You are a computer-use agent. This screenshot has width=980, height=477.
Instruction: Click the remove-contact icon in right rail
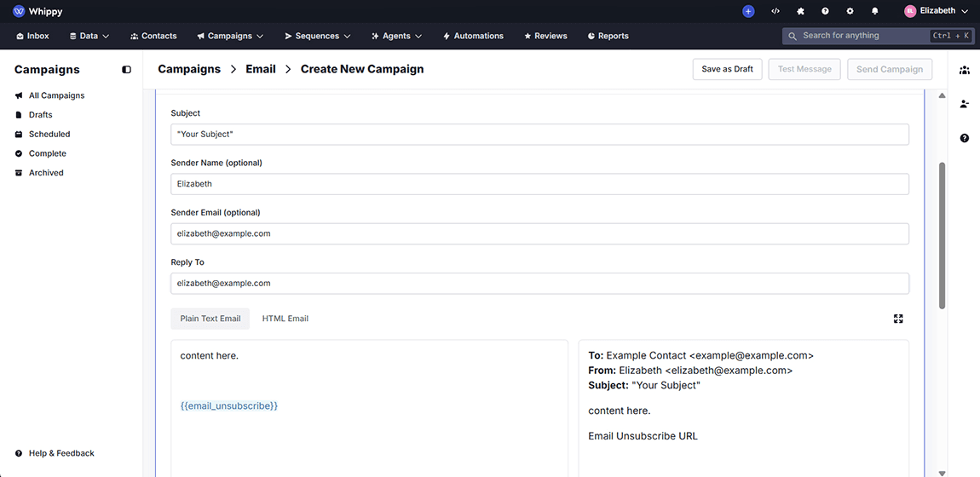[965, 104]
